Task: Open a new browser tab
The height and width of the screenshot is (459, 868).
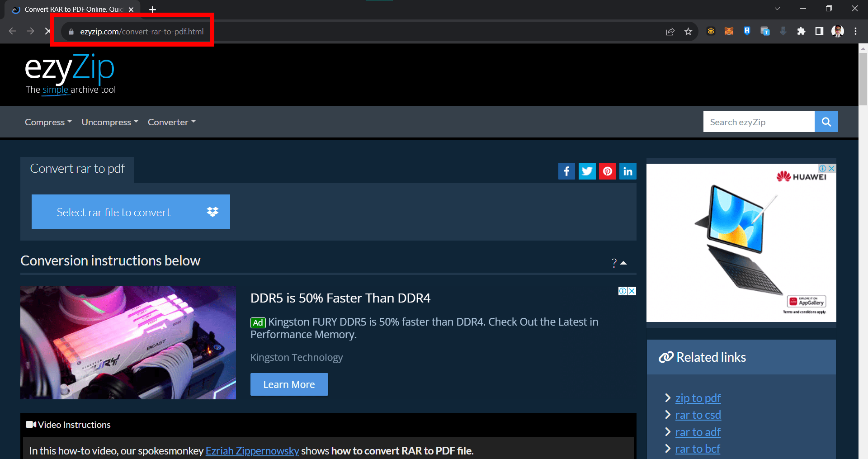Action: point(153,9)
